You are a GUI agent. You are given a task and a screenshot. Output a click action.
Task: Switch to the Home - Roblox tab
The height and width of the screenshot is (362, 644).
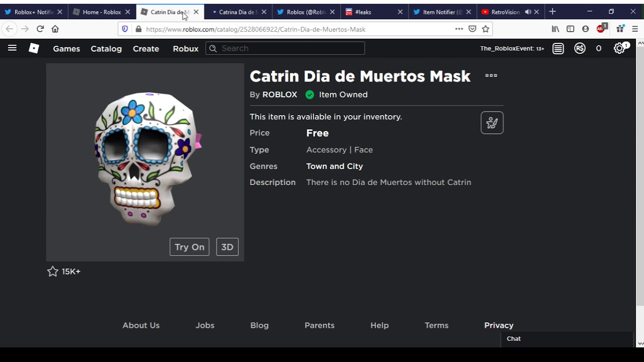(x=102, y=12)
